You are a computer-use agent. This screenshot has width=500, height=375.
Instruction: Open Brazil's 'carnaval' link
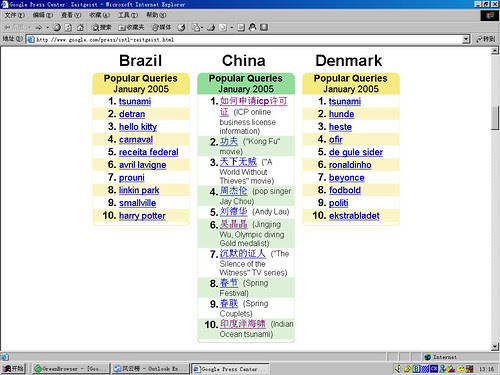[x=136, y=139]
